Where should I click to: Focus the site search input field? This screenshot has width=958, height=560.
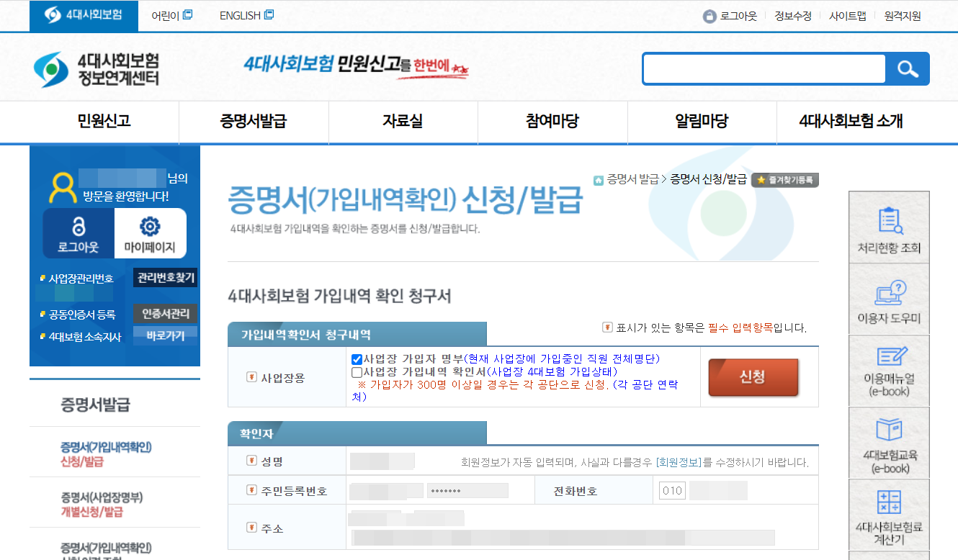(x=764, y=69)
